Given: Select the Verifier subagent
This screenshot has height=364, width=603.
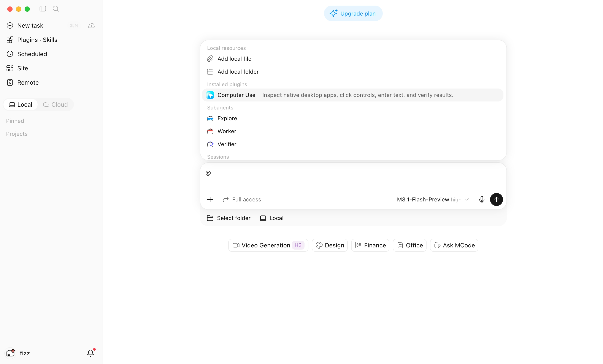Looking at the screenshot, I should click(353, 144).
